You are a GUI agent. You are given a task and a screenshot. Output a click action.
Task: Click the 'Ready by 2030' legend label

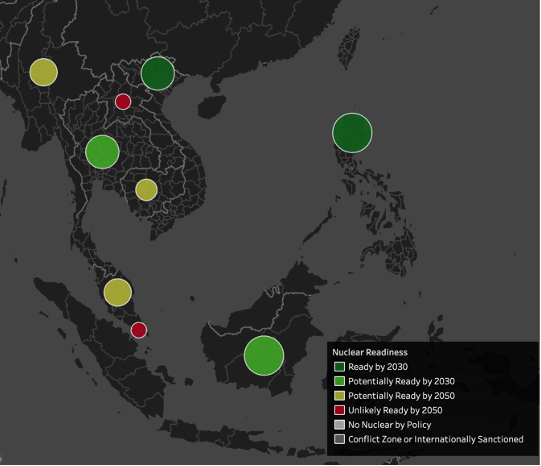(378, 367)
